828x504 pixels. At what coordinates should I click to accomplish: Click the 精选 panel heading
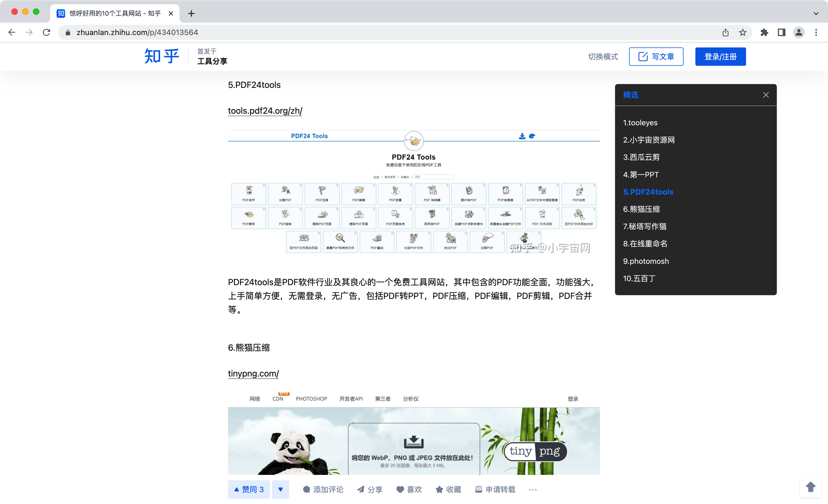(630, 95)
